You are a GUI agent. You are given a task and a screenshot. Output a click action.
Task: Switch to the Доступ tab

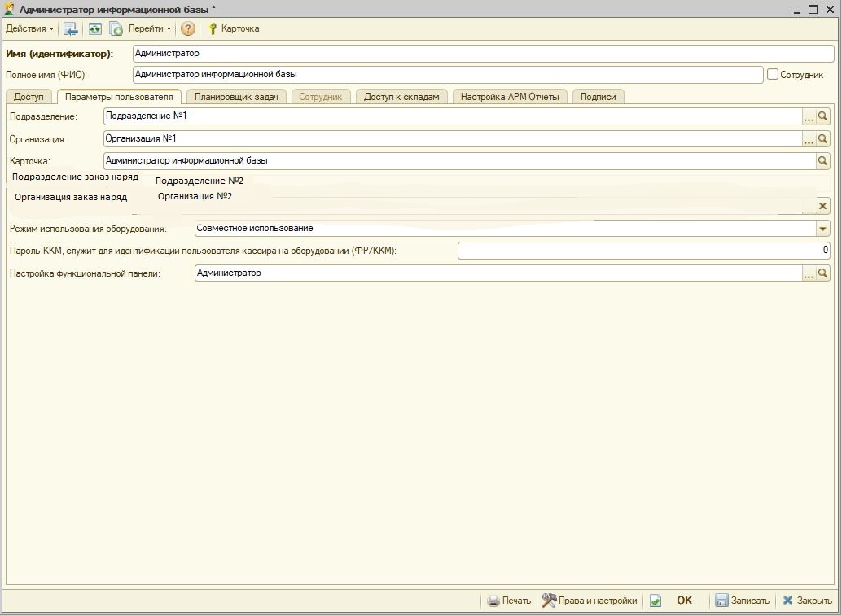[29, 97]
